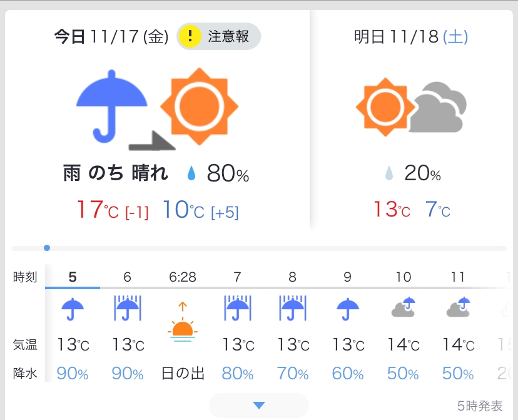This screenshot has height=420, width=518.
Task: Click the 7 o'clock heavy rain icon
Action: (x=238, y=308)
